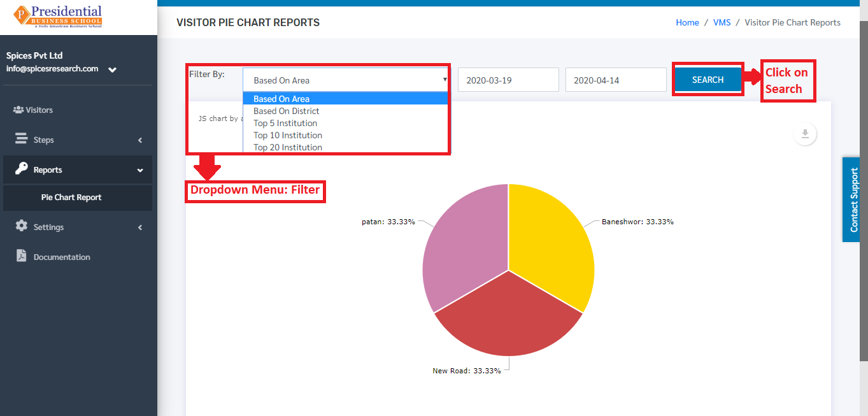Click the SEARCH button
This screenshot has height=416, width=868.
tap(708, 80)
